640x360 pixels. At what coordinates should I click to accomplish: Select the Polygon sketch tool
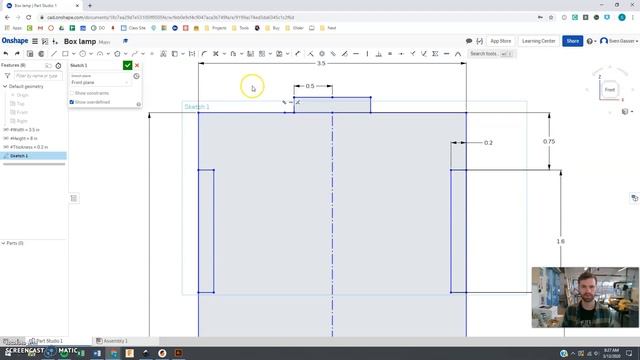click(x=117, y=53)
